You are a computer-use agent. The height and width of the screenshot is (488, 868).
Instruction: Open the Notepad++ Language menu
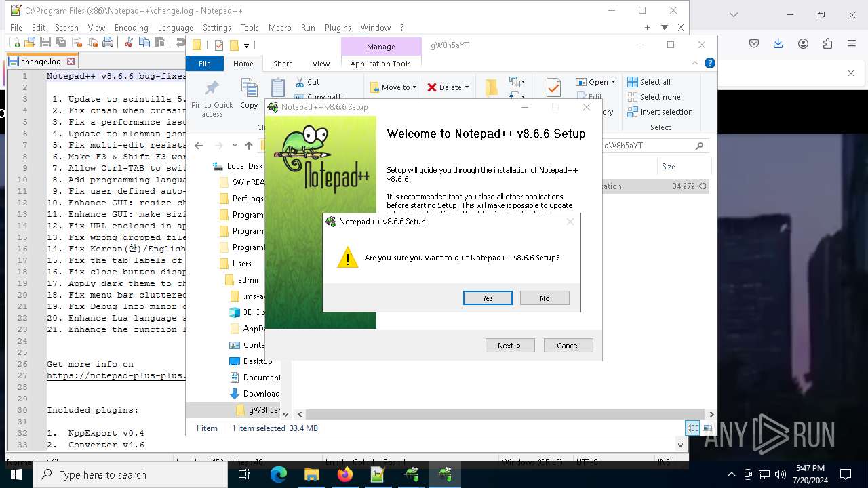pos(175,28)
